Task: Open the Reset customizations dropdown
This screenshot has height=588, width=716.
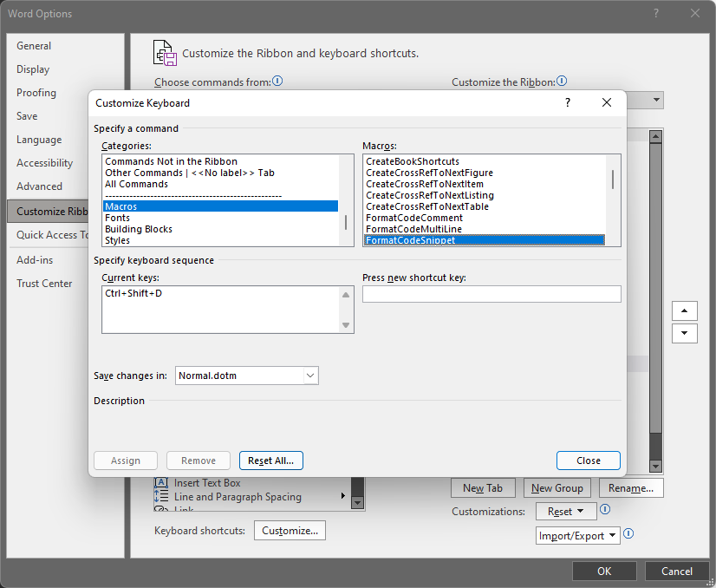Action: coord(566,511)
